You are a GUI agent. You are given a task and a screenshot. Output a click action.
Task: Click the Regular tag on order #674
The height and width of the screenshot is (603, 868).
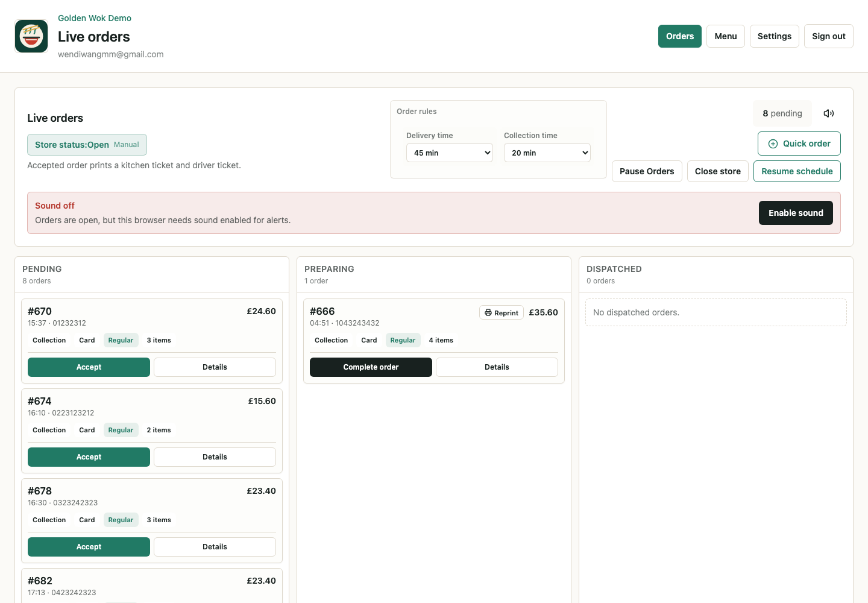click(121, 430)
